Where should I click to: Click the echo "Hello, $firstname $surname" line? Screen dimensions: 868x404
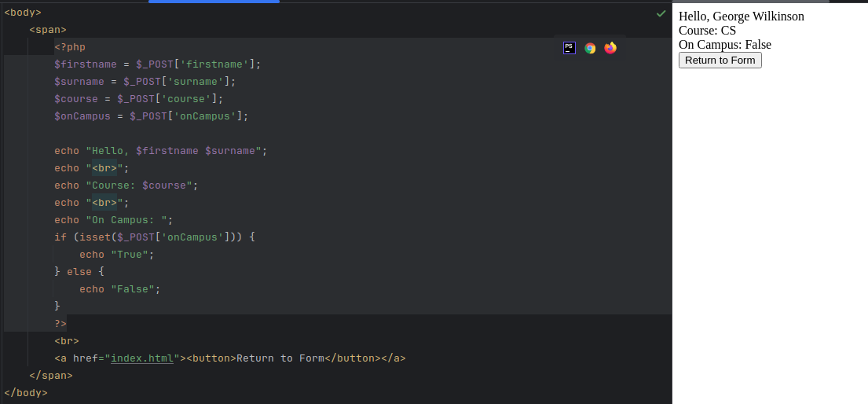(160, 151)
